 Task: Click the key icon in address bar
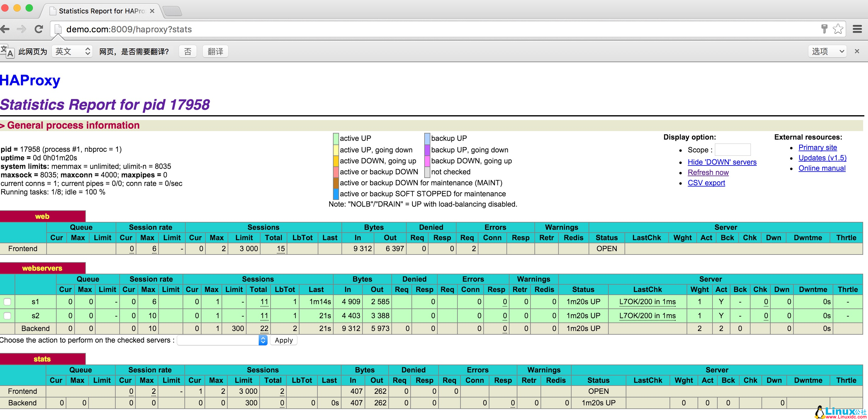(824, 29)
